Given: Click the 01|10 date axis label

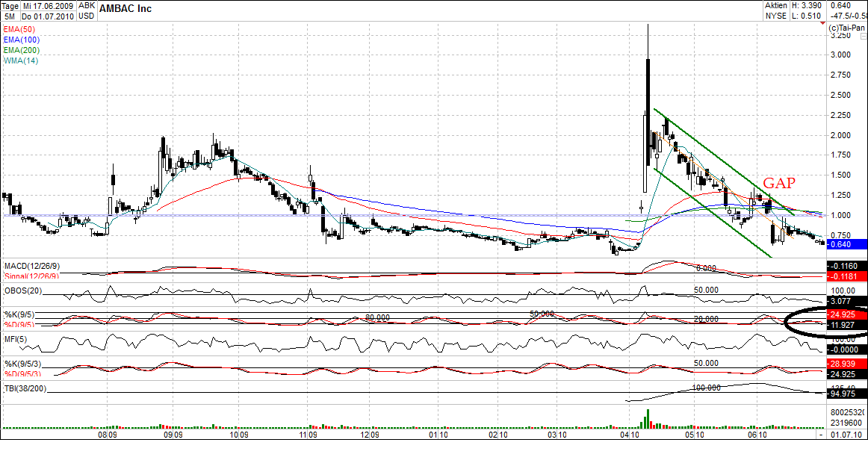Looking at the screenshot, I should pos(438,435).
